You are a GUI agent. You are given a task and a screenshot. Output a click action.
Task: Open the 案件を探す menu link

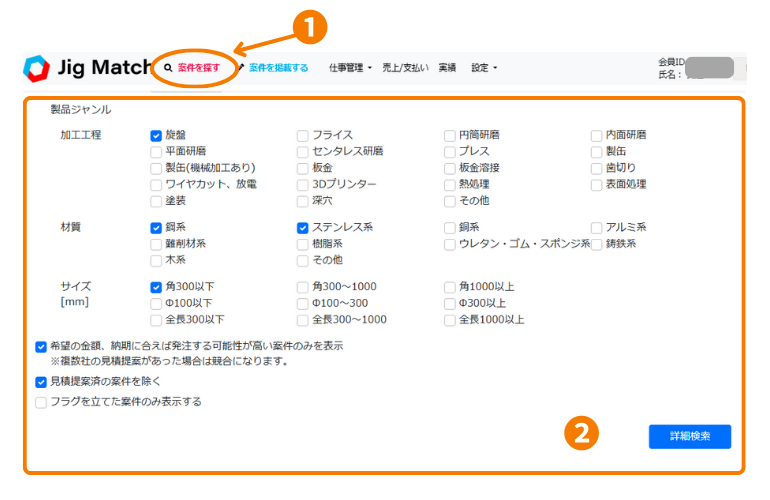point(199,68)
